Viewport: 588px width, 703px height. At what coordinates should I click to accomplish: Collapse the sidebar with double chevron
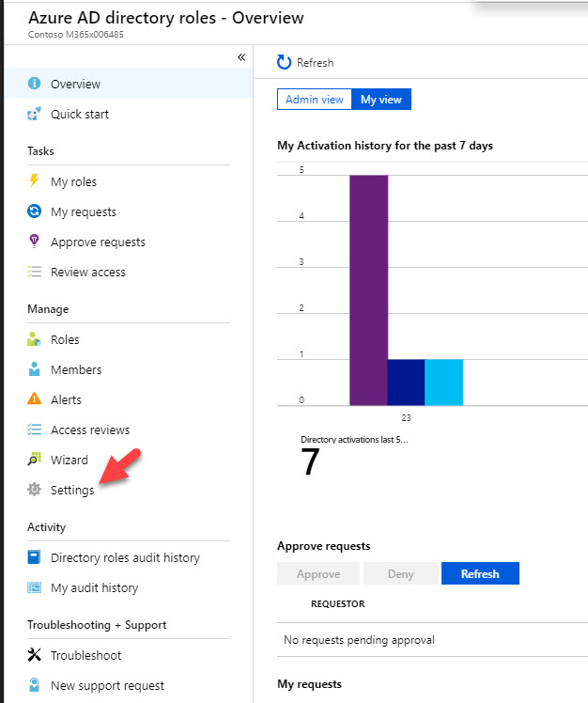click(241, 57)
